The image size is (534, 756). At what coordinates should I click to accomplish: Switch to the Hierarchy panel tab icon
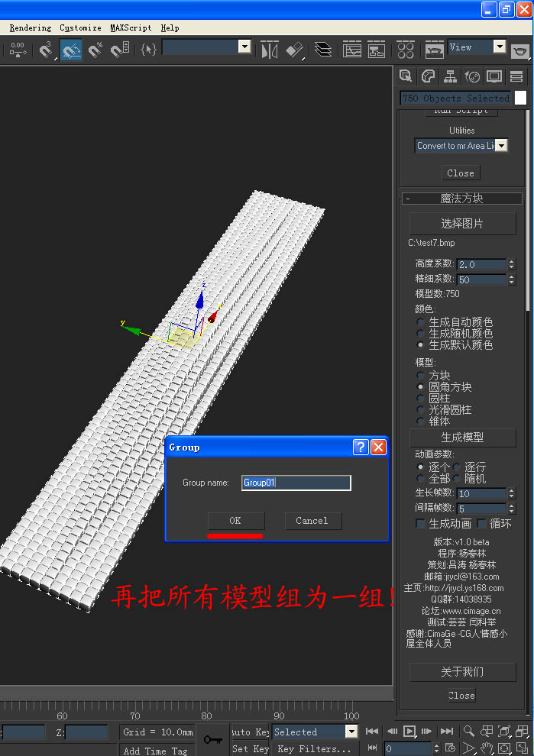[x=450, y=76]
